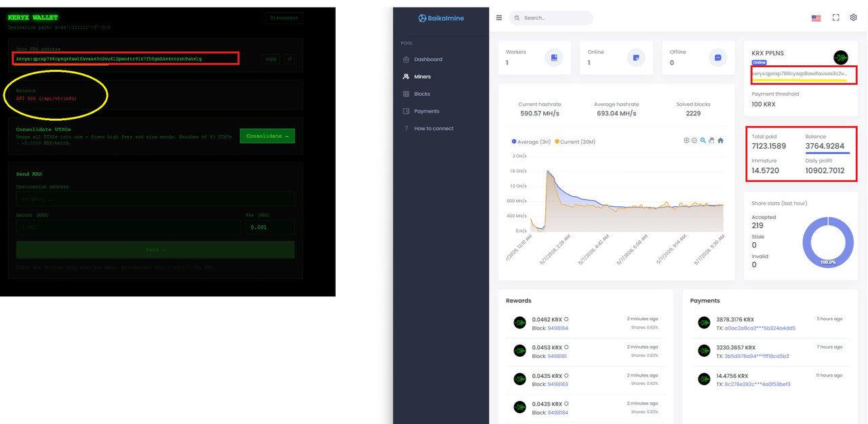Image resolution: width=868 pixels, height=424 pixels.
Task: Zoom in on the hashrate chart
Action: 686,140
